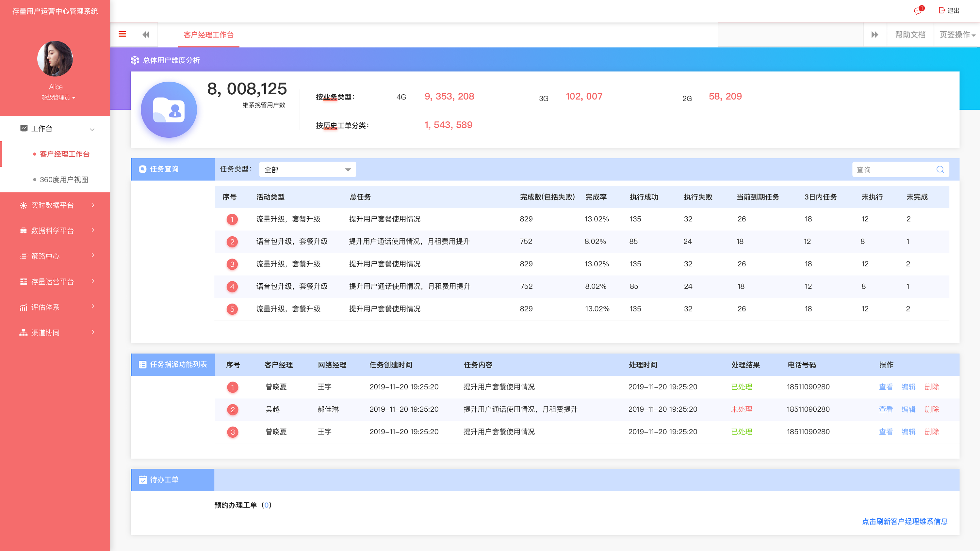Screen dimensions: 980x551
Task: Click the double-left arrow tab scroll icon
Action: pos(146,35)
